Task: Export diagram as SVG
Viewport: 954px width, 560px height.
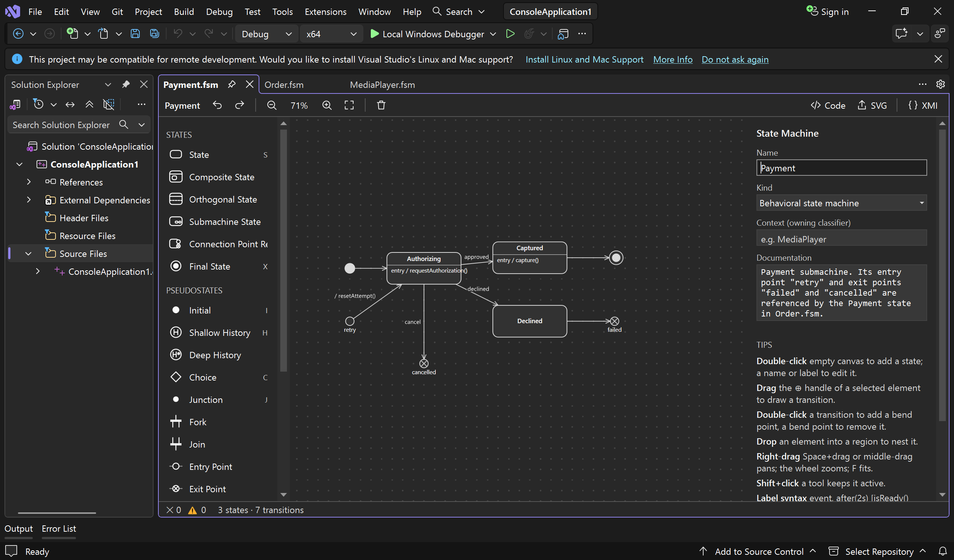Action: click(x=872, y=106)
